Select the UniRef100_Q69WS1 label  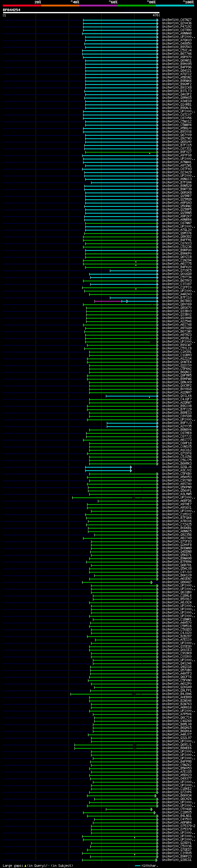[x=176, y=60]
